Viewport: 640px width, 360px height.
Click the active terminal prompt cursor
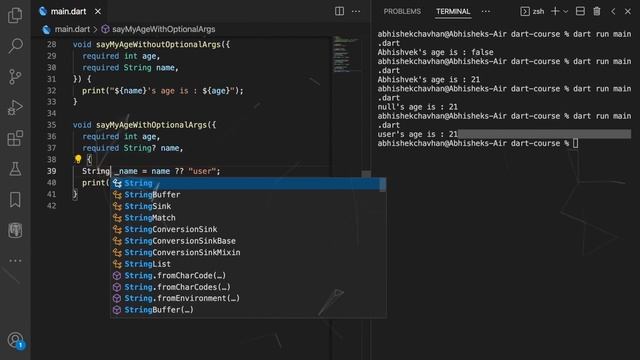(x=576, y=143)
